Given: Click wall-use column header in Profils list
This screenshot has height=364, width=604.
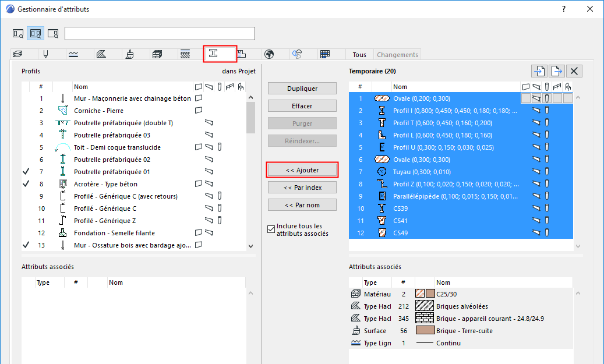Looking at the screenshot, I should pyautogui.click(x=199, y=87).
